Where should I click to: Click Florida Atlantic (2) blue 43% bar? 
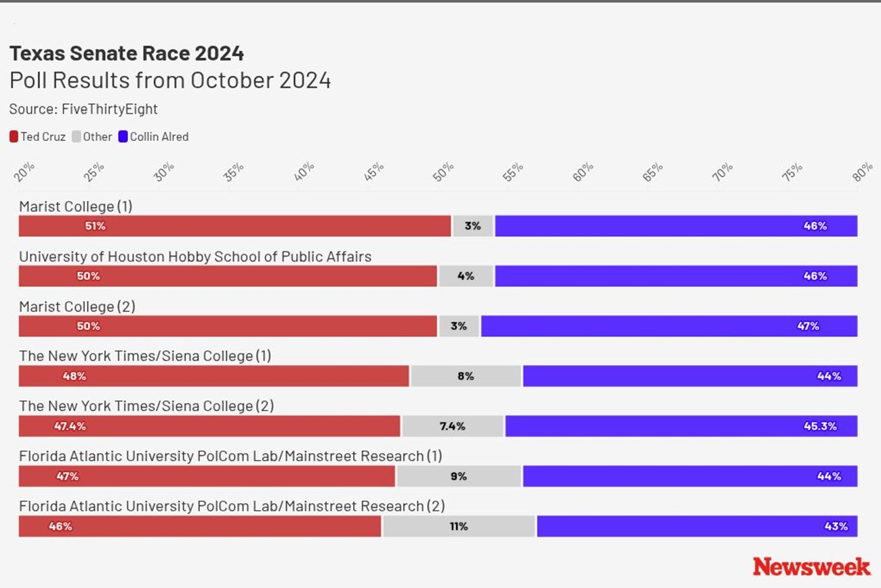point(697,526)
